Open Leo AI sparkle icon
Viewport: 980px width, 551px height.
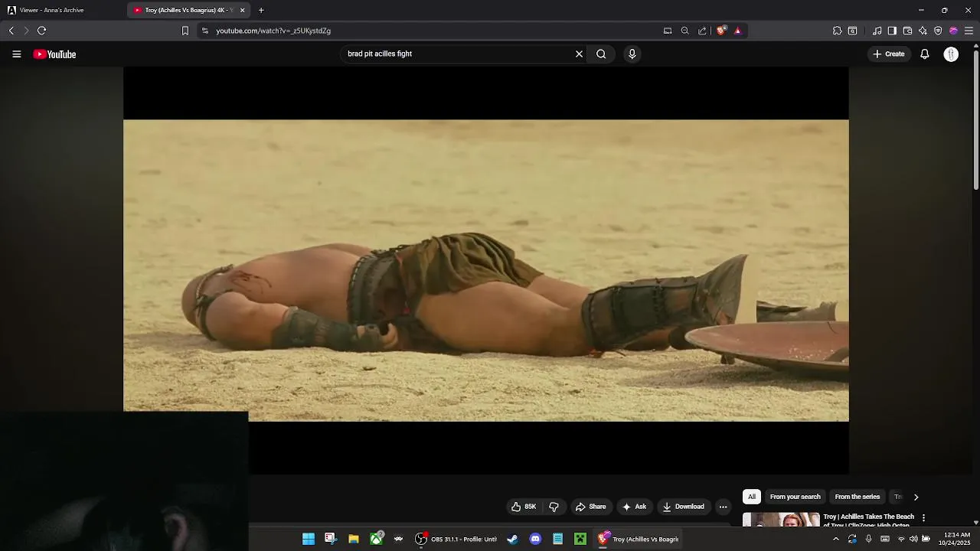(923, 31)
